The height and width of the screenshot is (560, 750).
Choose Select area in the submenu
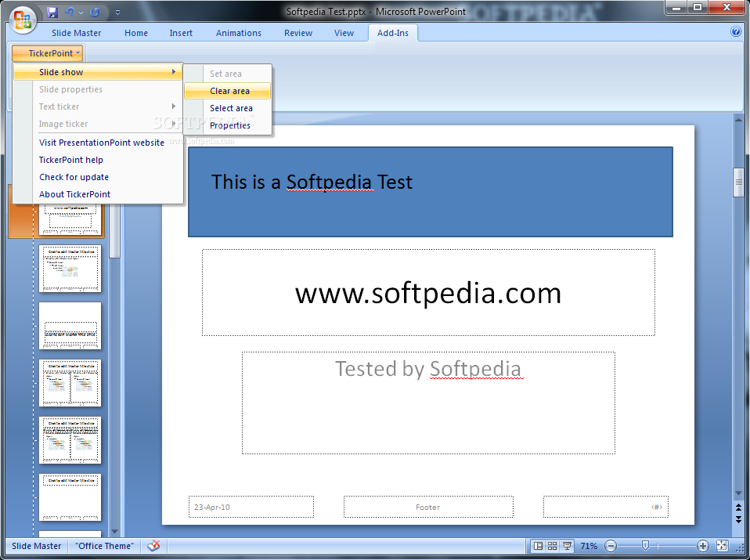227,108
